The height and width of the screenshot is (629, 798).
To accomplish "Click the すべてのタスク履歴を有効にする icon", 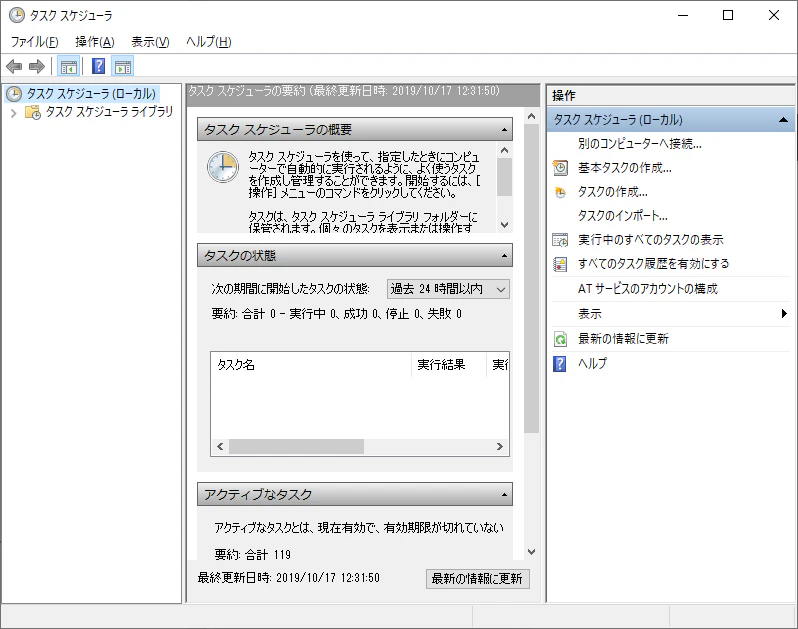I will pyautogui.click(x=560, y=264).
